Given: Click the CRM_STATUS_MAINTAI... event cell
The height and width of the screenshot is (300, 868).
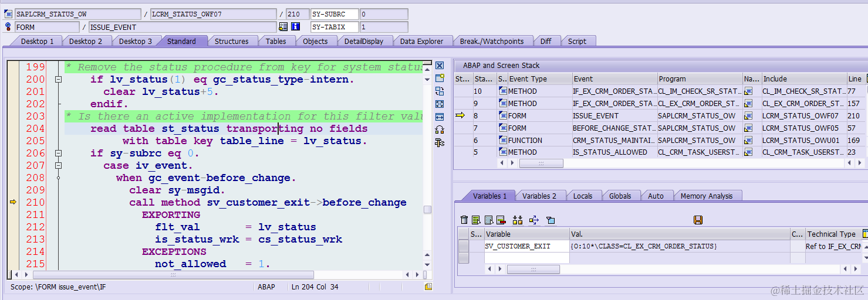Looking at the screenshot, I should coord(614,140).
